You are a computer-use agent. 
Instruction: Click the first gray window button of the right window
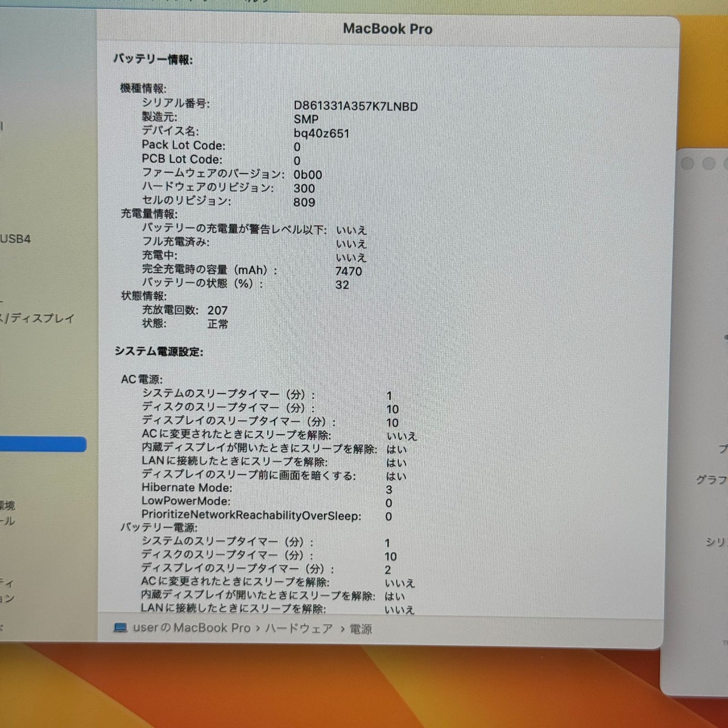(x=687, y=163)
